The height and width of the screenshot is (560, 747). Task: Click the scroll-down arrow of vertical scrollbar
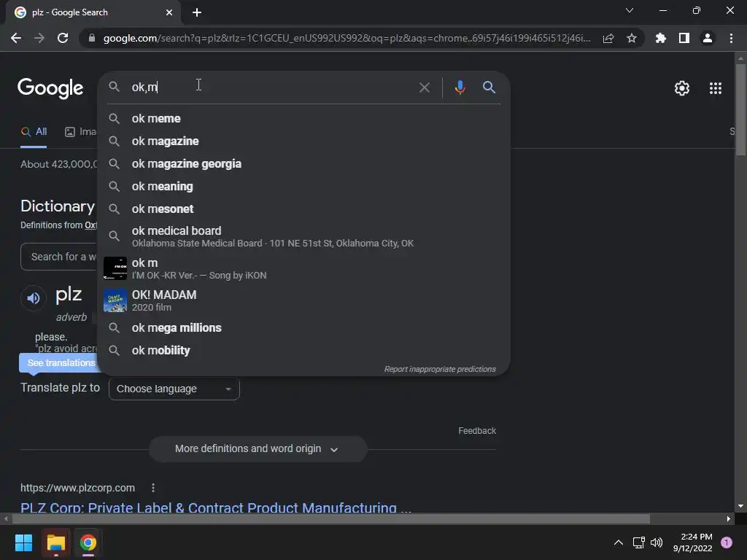pos(740,506)
